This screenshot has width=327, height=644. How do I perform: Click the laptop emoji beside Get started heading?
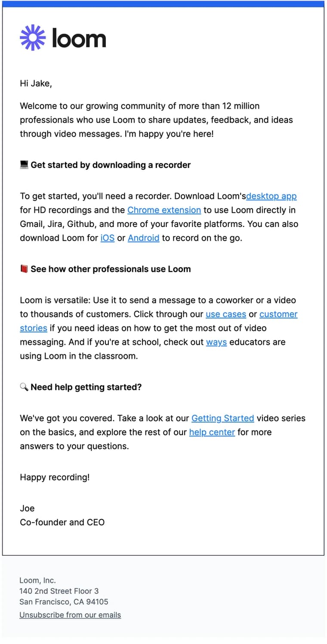pos(24,165)
